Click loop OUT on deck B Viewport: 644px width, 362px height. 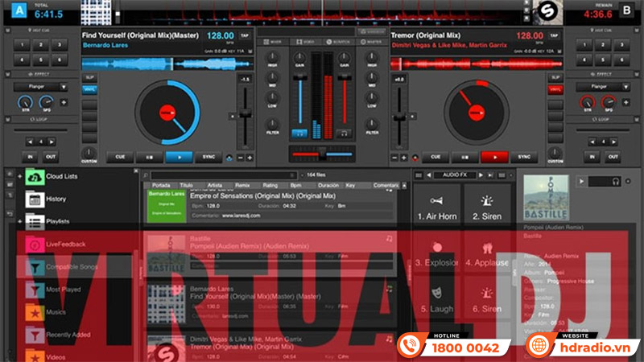point(613,157)
